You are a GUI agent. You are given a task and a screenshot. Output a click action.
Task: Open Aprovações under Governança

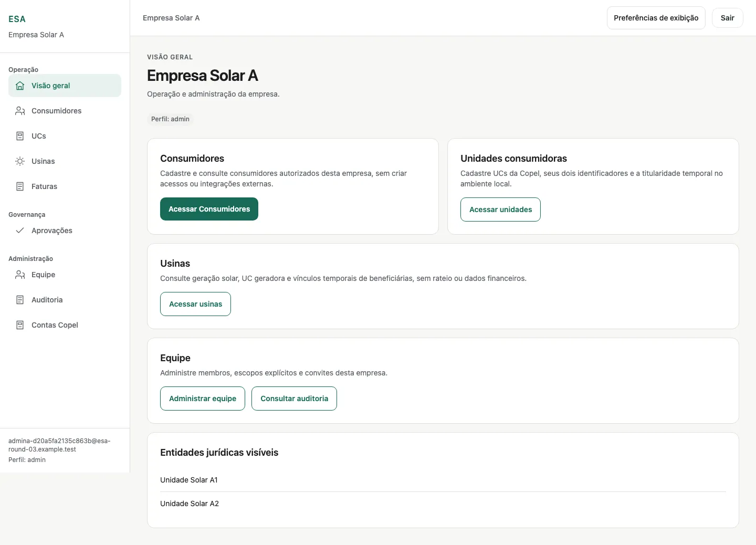click(65, 230)
